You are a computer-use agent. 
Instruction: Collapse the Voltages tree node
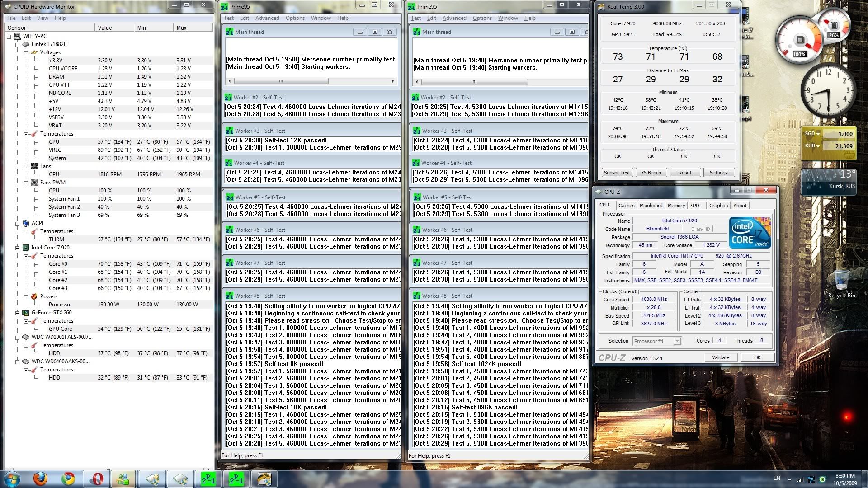click(26, 52)
